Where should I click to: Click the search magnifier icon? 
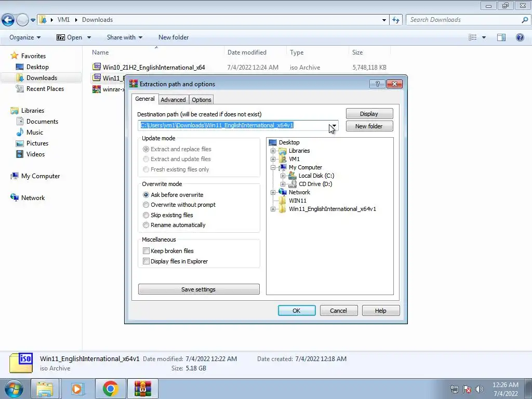(x=525, y=20)
